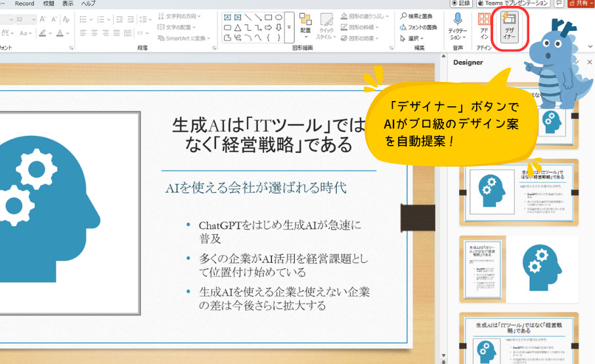Open the comments pane icon
The image size is (595, 364).
[x=559, y=3]
